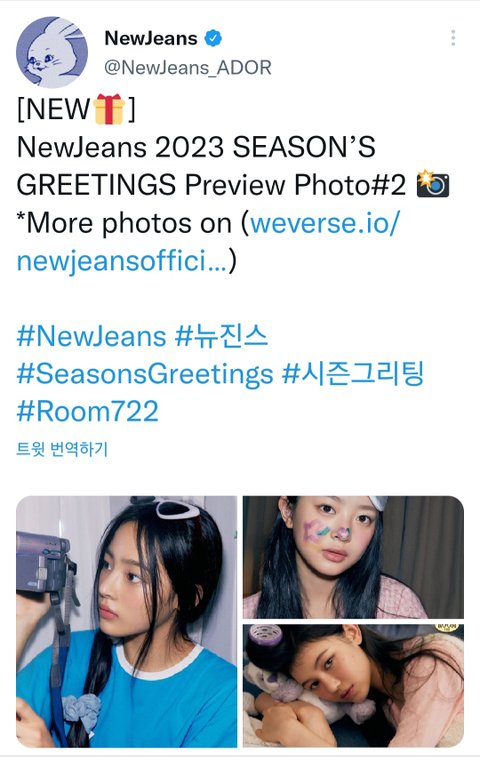Open the NewJeans bunny profile avatar

(52, 52)
